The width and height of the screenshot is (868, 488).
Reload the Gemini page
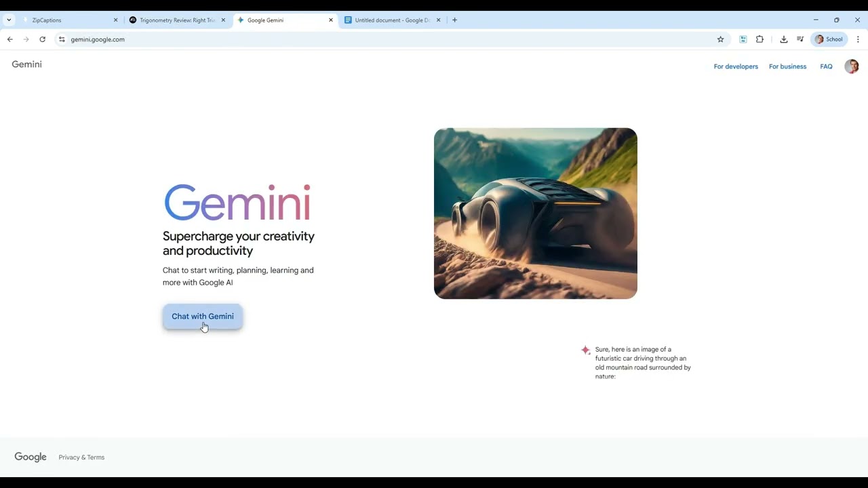pos(42,39)
